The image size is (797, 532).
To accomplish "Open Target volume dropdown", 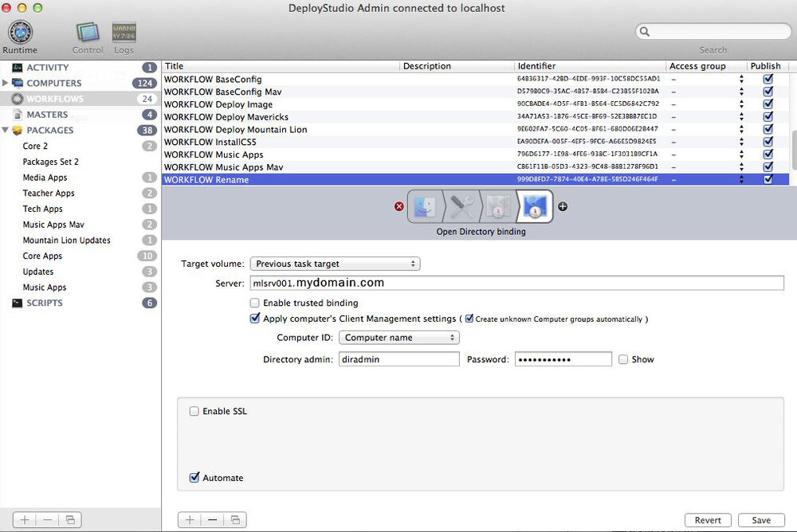I will 335,264.
